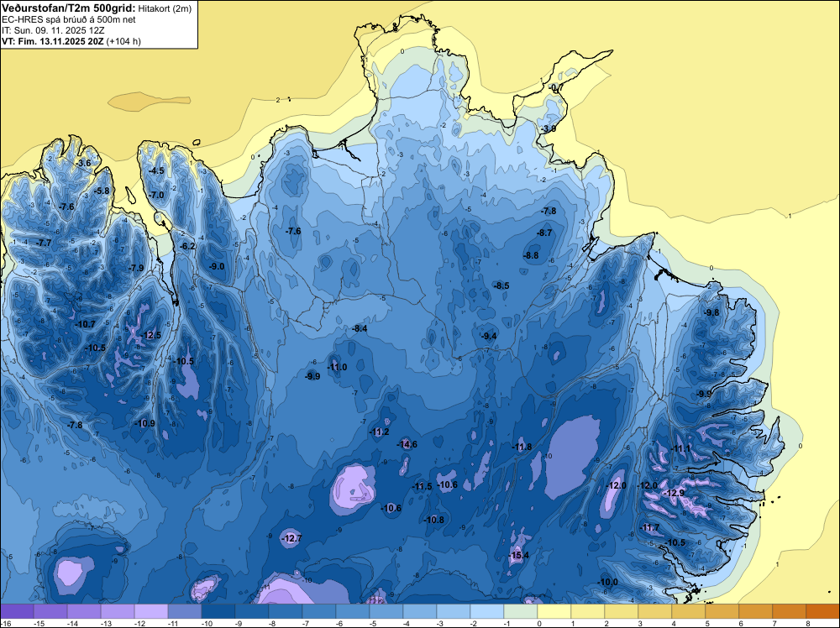
Task: Click the pale green legend swatch between -1 and 0
Action: pyautogui.click(x=520, y=611)
